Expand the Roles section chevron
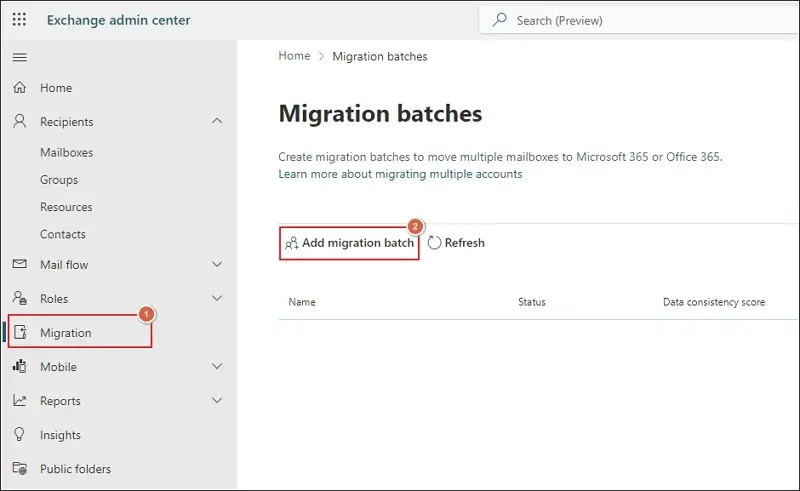Screen dimensions: 800x491 coord(217,298)
